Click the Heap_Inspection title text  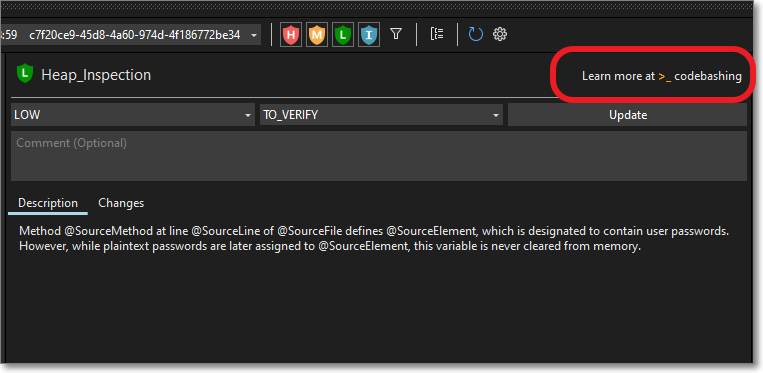[x=96, y=75]
